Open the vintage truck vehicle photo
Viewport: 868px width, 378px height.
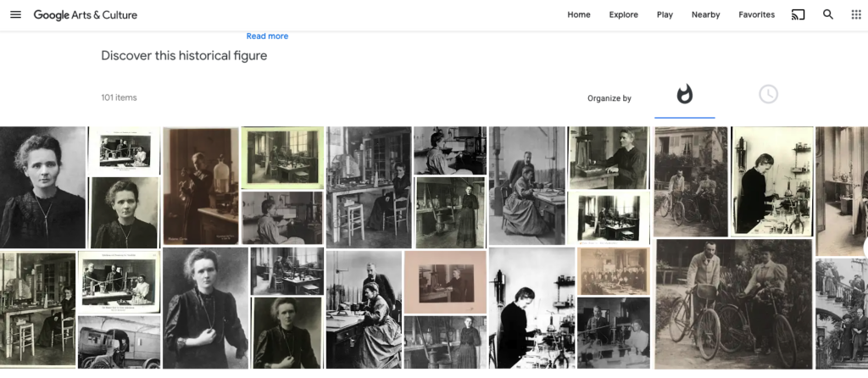point(119,342)
